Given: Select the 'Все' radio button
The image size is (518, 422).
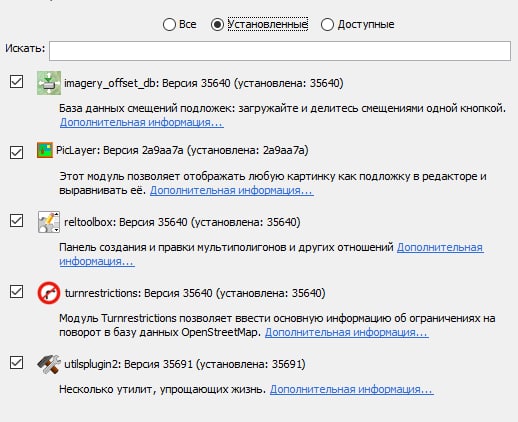Looking at the screenshot, I should coord(169,24).
